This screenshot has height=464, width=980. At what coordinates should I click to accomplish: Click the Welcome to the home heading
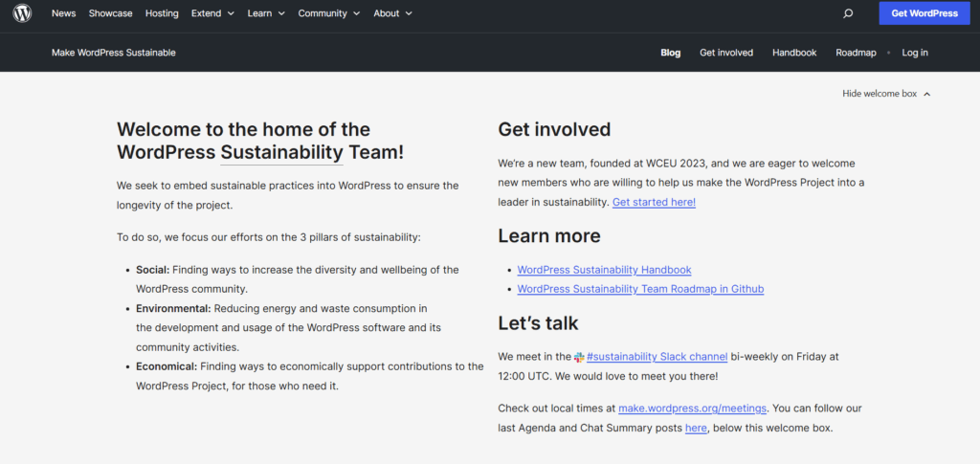(x=260, y=141)
